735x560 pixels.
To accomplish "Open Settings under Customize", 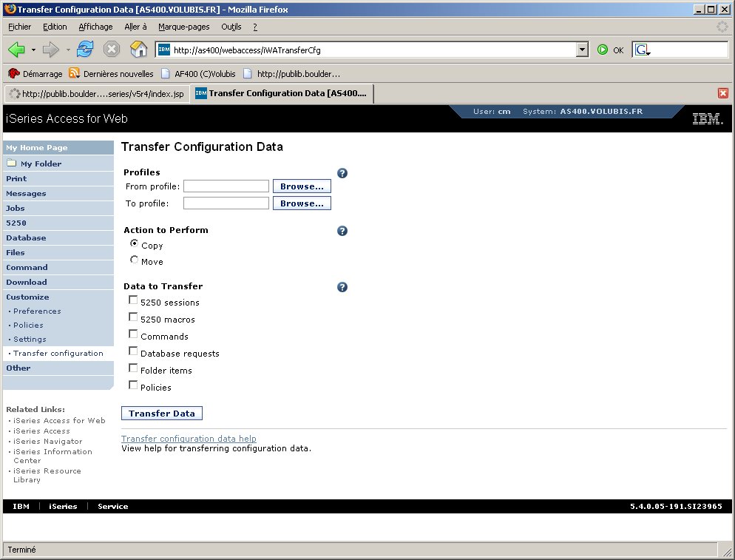I will (30, 339).
